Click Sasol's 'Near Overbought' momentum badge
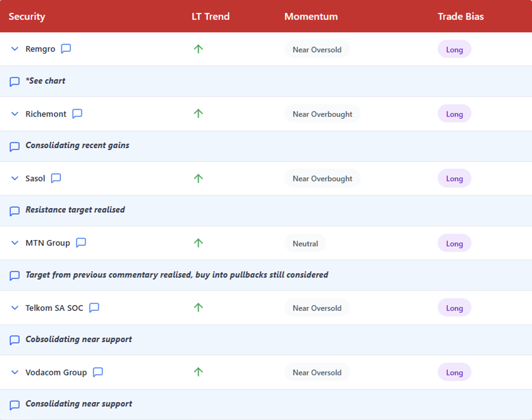Viewport: 532px width, 420px height. 322,178
